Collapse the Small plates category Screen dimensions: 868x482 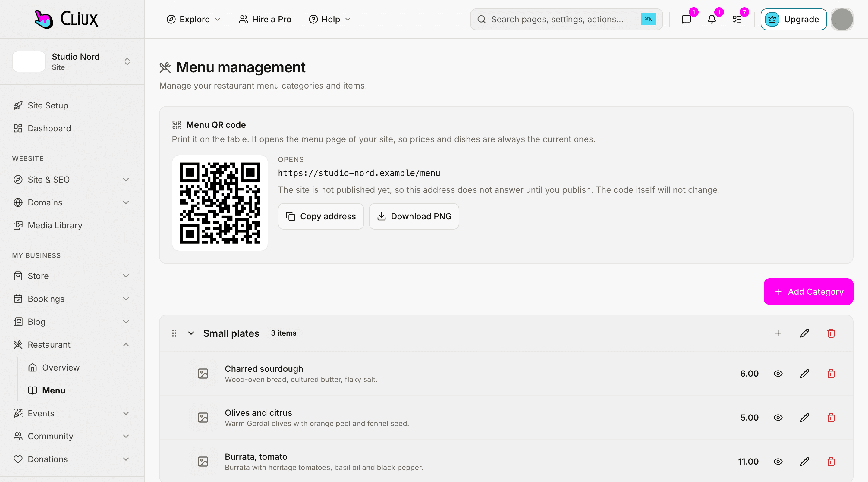pyautogui.click(x=191, y=333)
